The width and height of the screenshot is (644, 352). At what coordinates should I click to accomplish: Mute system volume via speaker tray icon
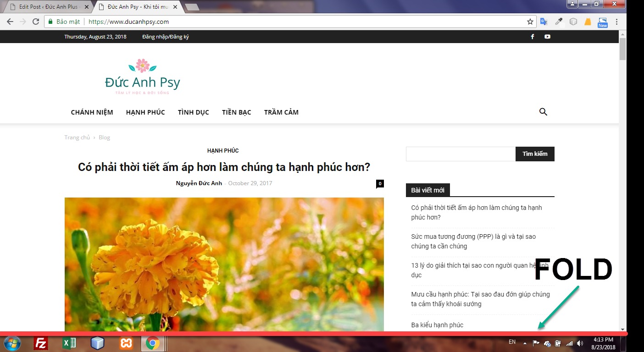(579, 342)
